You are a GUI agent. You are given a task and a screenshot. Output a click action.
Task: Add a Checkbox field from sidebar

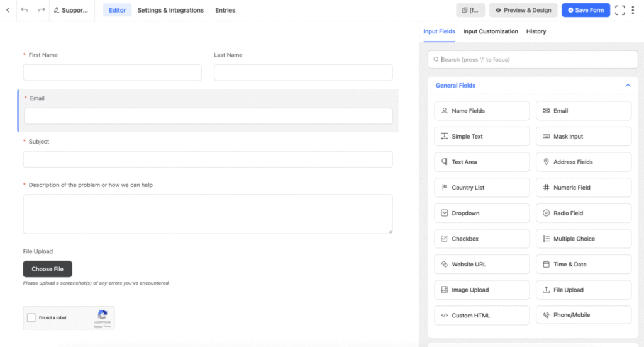[482, 239]
